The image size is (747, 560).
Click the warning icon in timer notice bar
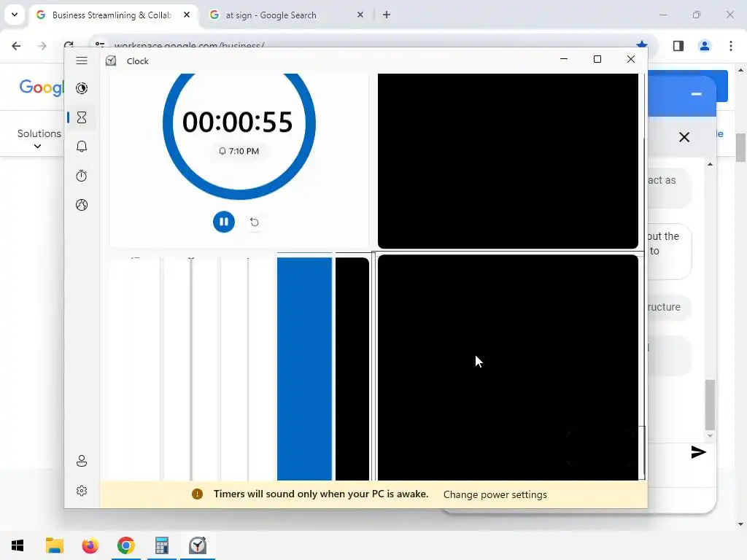(197, 494)
